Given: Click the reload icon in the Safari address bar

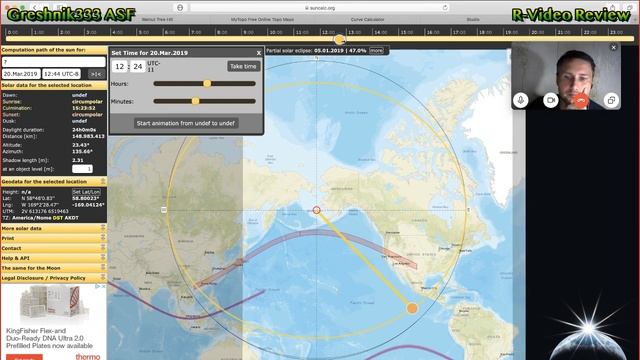Looking at the screenshot, I should coord(445,8).
